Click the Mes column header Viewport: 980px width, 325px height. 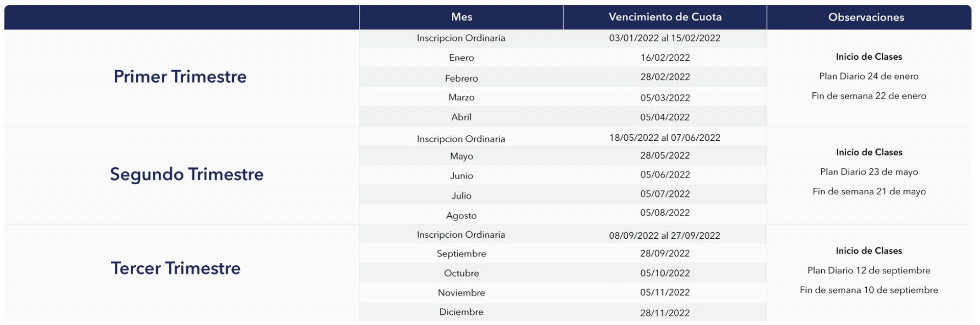pyautogui.click(x=461, y=17)
